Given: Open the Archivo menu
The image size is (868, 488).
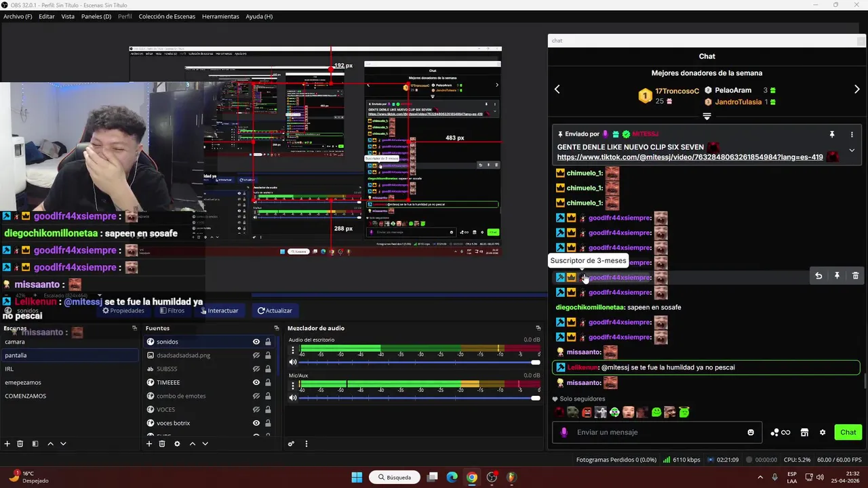Looking at the screenshot, I should (x=18, y=16).
